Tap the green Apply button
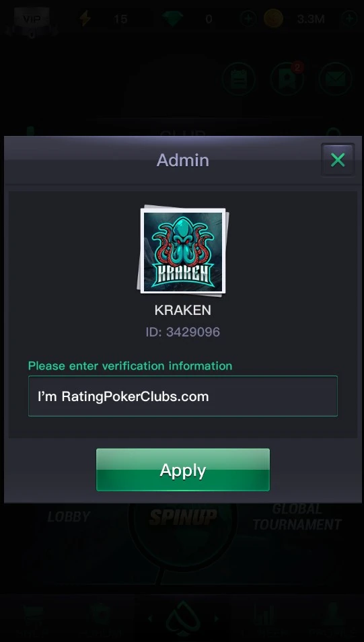Image resolution: width=364 pixels, height=642 pixels. [182, 470]
